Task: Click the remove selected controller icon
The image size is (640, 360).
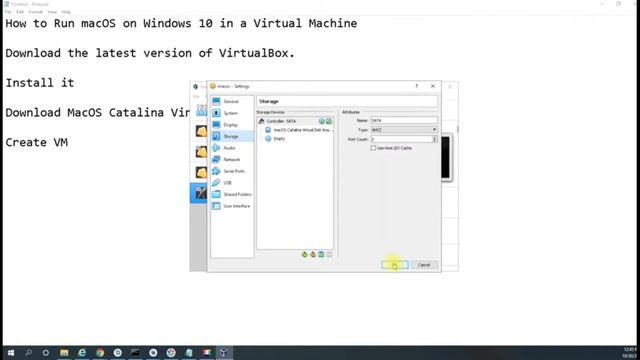Action: (313, 254)
